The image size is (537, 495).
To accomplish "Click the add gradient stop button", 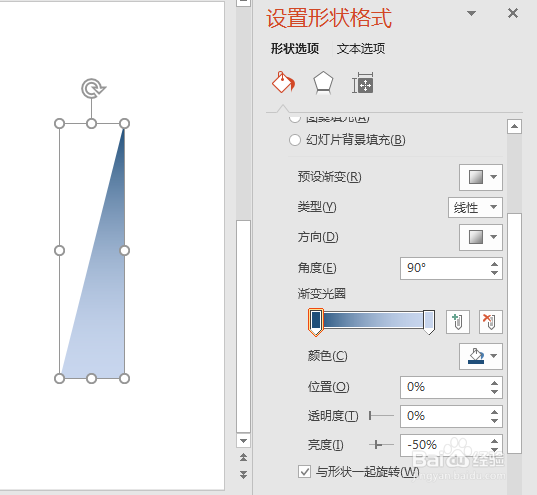I will point(458,322).
